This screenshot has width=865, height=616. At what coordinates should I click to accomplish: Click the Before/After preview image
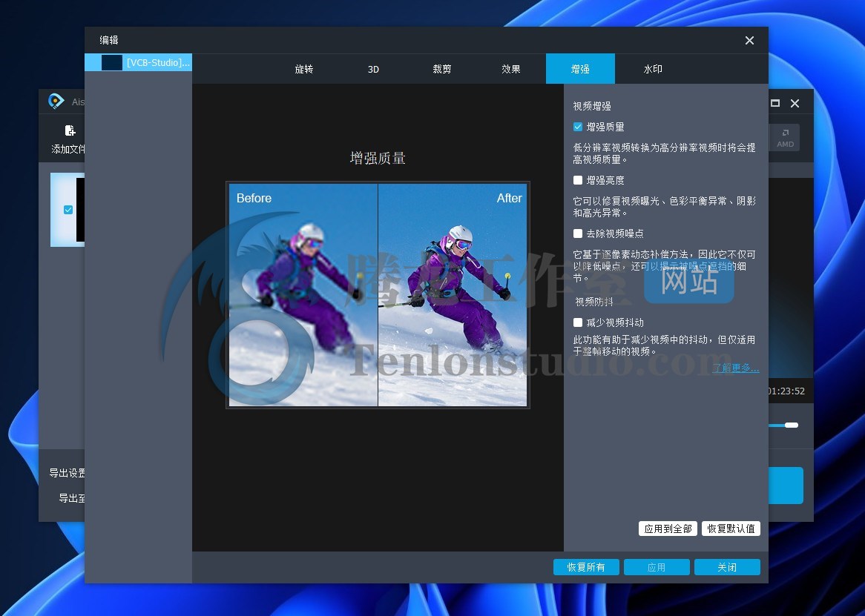click(x=378, y=295)
